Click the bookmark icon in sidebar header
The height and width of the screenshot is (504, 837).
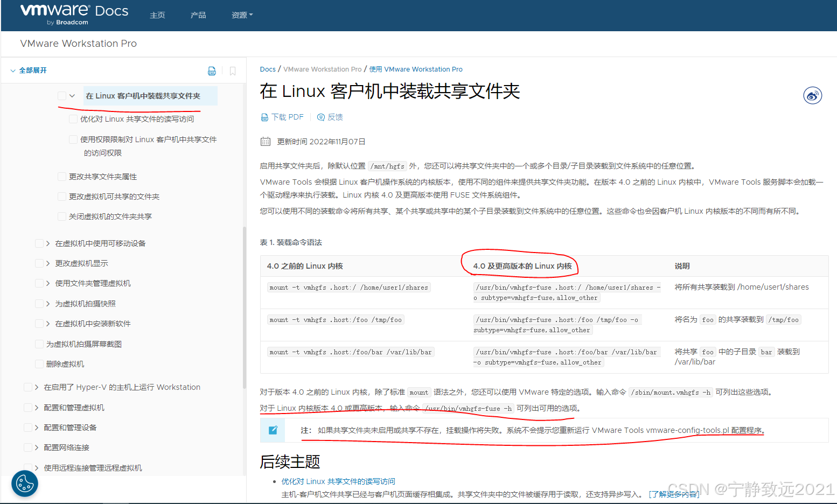tap(233, 71)
